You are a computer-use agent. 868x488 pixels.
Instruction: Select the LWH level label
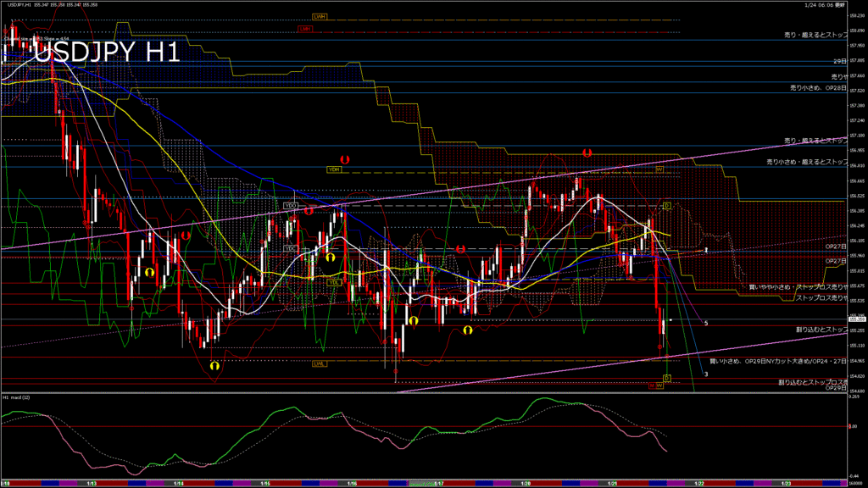tap(319, 17)
